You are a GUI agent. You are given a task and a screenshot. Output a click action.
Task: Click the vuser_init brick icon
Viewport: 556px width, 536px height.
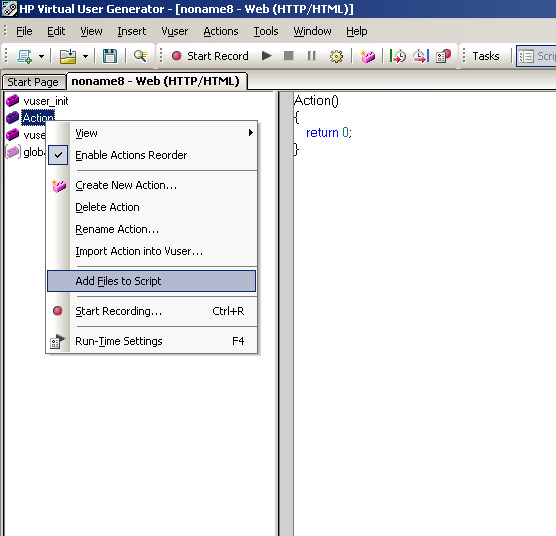click(x=13, y=101)
